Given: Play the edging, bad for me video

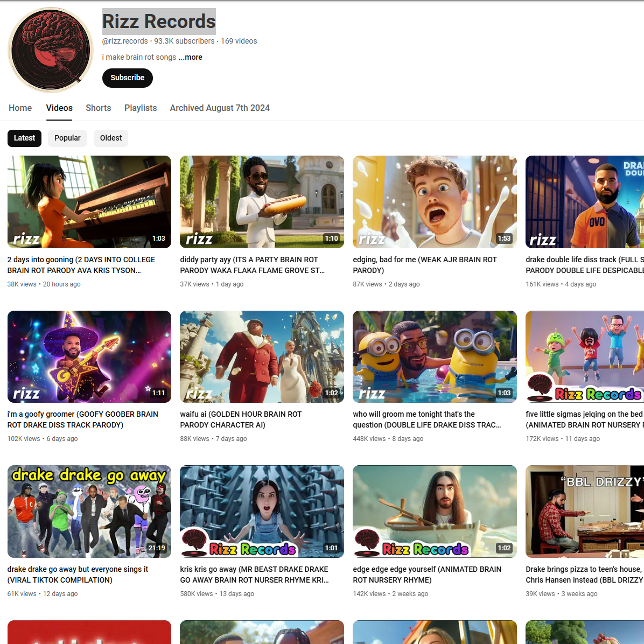Looking at the screenshot, I should pos(435,202).
